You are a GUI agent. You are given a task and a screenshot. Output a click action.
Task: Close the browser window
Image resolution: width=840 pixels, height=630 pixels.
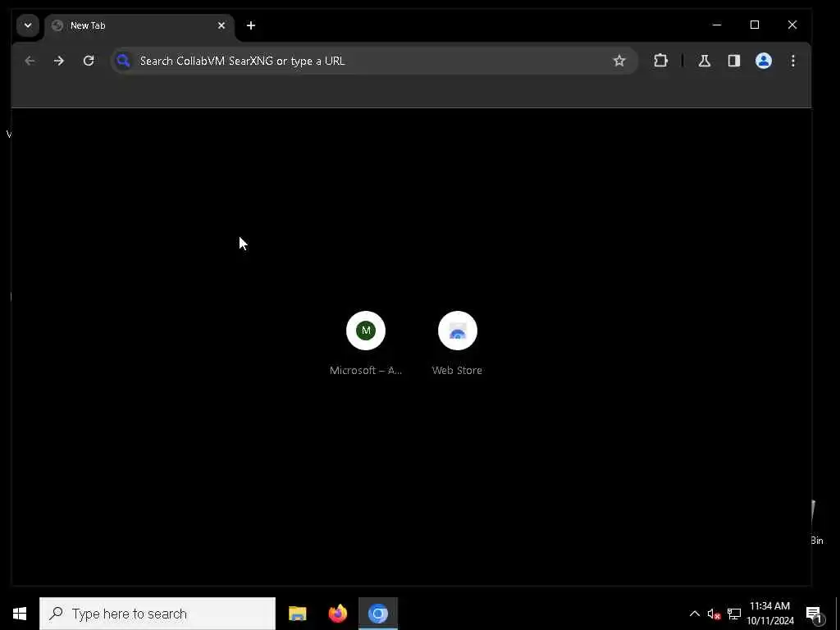[x=792, y=25]
